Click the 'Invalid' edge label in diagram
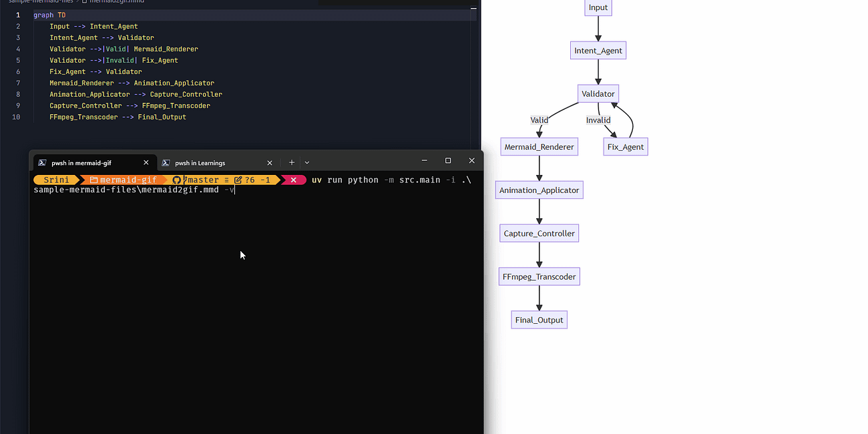This screenshot has width=868, height=434. [598, 120]
